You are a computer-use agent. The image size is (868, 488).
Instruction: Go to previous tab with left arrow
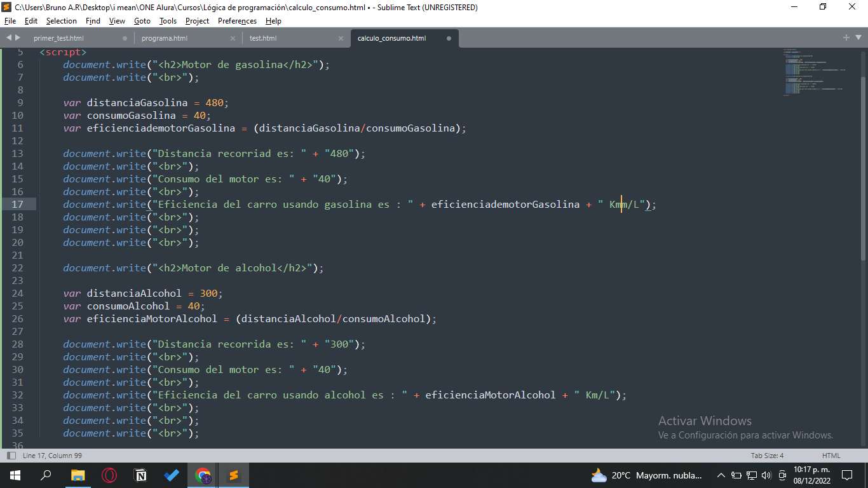(8, 38)
